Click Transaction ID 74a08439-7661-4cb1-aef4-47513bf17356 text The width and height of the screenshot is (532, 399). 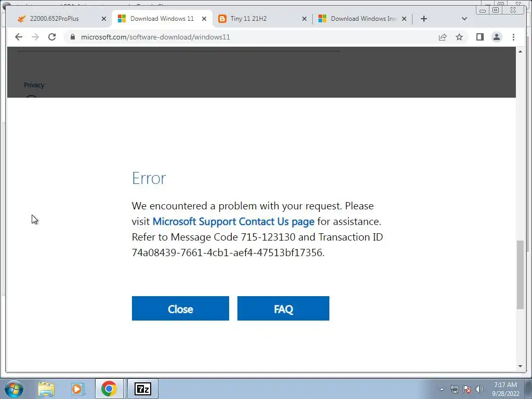pyautogui.click(x=227, y=253)
